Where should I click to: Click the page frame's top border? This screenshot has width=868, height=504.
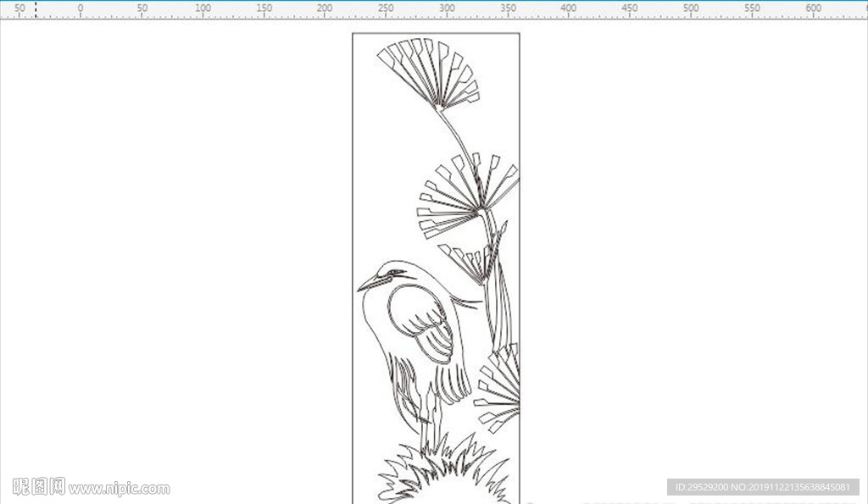point(436,33)
